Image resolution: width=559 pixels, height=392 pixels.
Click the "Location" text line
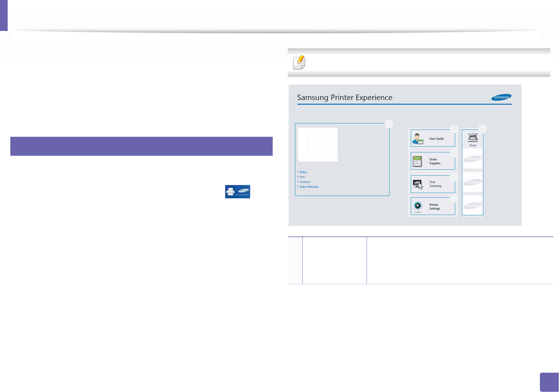coord(305,182)
